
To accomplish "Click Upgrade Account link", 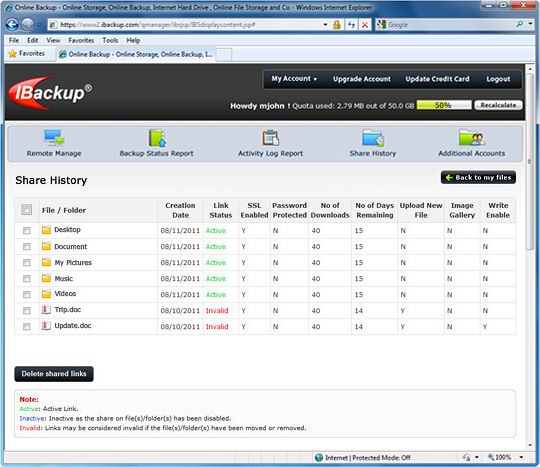I will (362, 79).
